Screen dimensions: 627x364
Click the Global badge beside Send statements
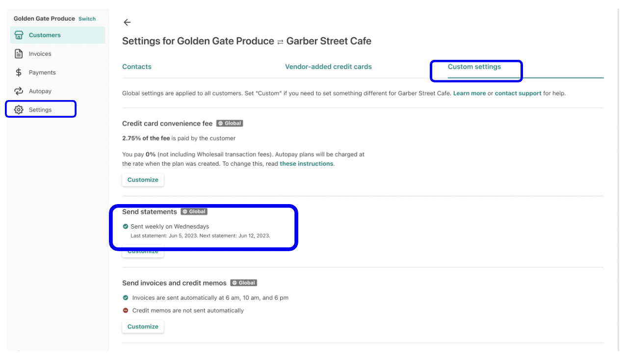[194, 212]
